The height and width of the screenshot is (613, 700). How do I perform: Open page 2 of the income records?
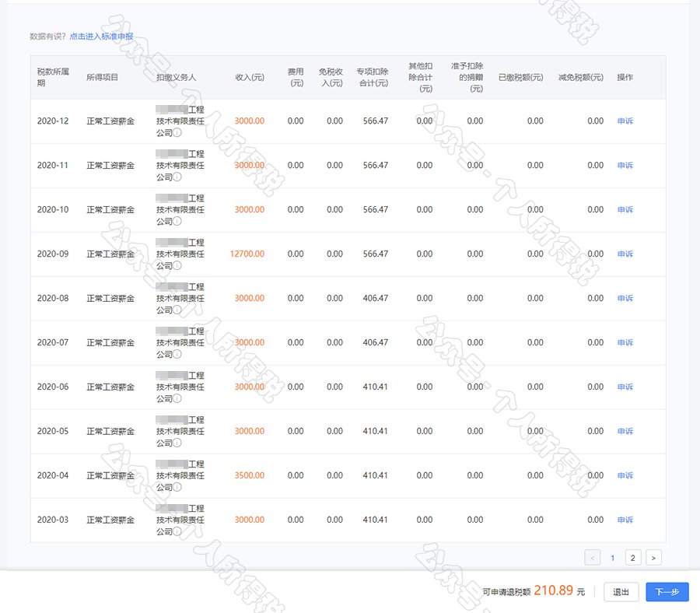pyautogui.click(x=633, y=558)
